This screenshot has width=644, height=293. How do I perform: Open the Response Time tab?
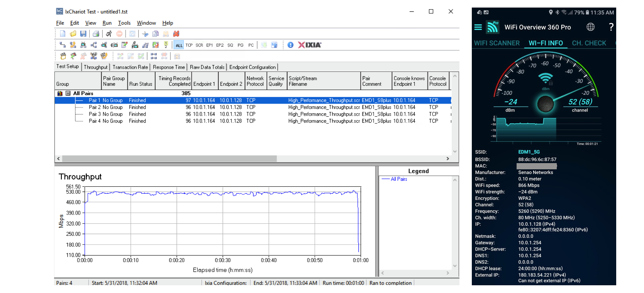(169, 67)
